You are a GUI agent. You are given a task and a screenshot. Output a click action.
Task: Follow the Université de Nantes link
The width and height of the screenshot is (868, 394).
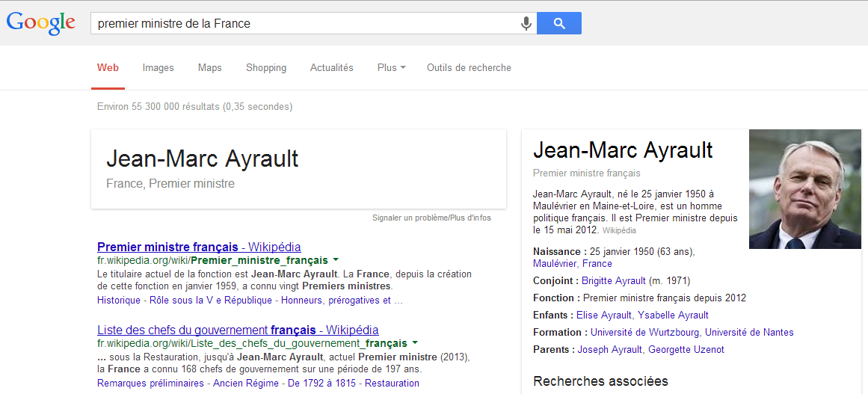[749, 333]
